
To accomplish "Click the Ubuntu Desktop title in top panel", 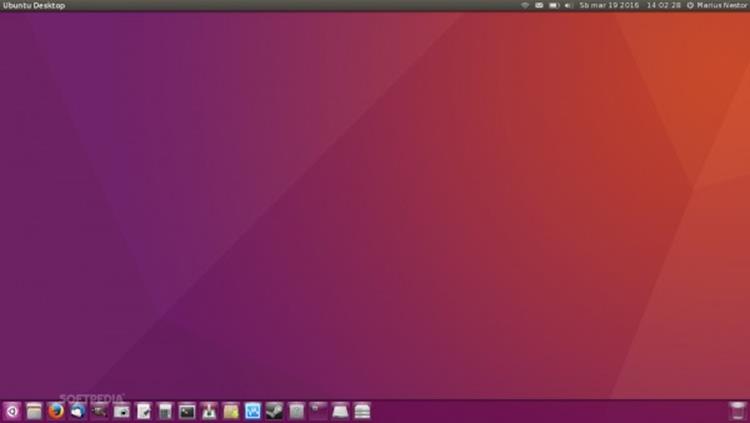I will 34,5.
